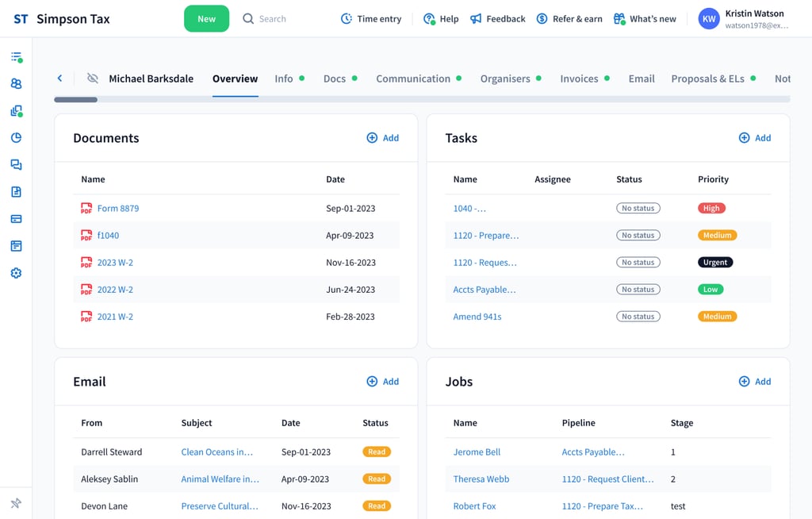Click the Urgent priority badge
The height and width of the screenshot is (519, 812).
click(x=715, y=263)
